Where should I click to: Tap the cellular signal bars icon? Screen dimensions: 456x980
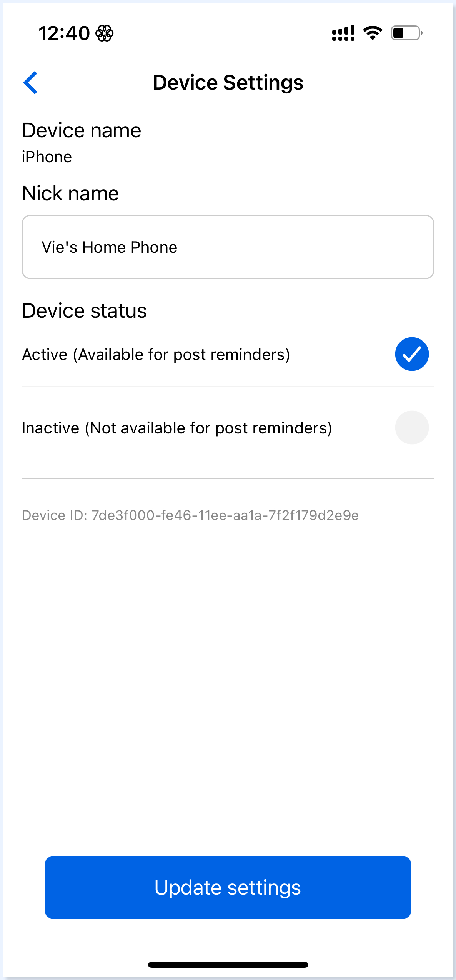click(343, 33)
